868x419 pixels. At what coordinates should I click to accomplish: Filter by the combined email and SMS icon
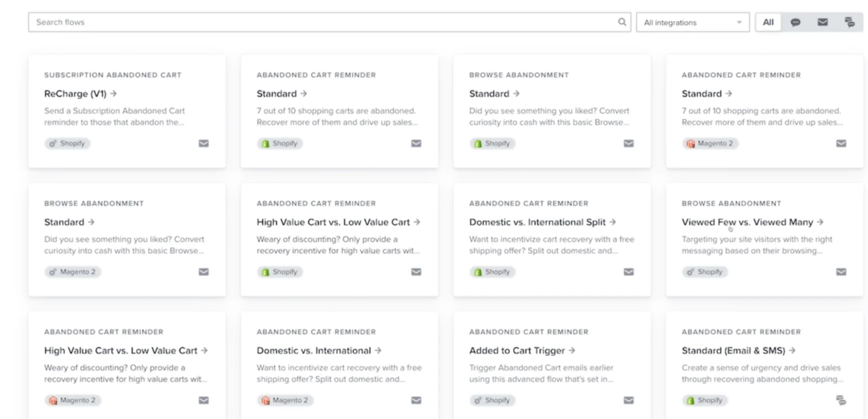pos(849,22)
